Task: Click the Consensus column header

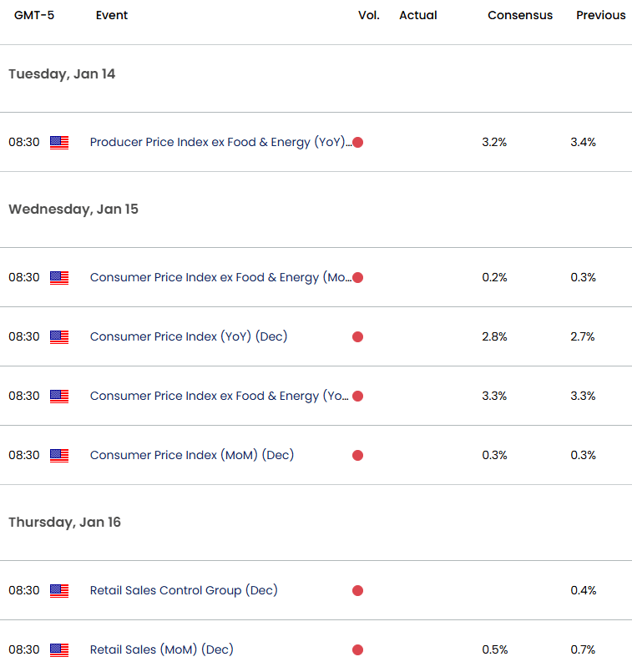Action: click(519, 15)
